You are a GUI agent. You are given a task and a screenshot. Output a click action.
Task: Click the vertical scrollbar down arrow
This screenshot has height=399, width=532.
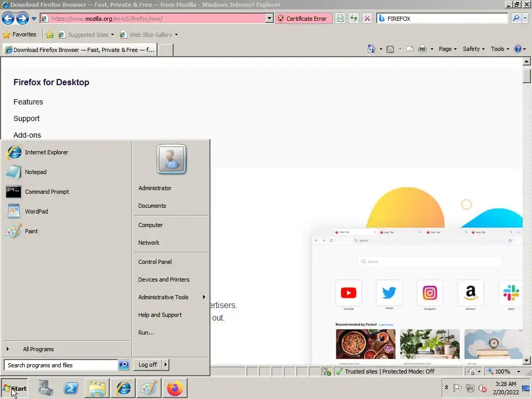pos(527,361)
